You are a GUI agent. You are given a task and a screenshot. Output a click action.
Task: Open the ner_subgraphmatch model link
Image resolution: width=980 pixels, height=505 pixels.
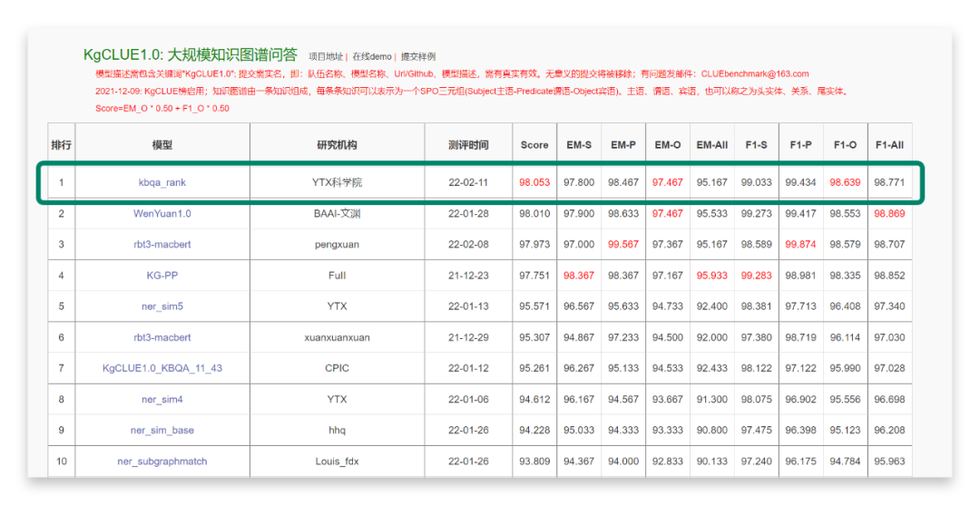pos(162,461)
